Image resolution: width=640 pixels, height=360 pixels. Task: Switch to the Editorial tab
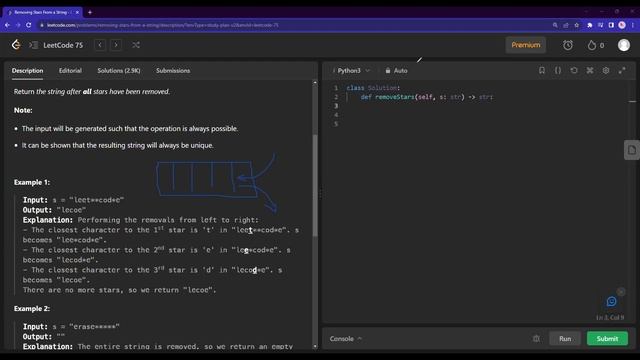[70, 70]
